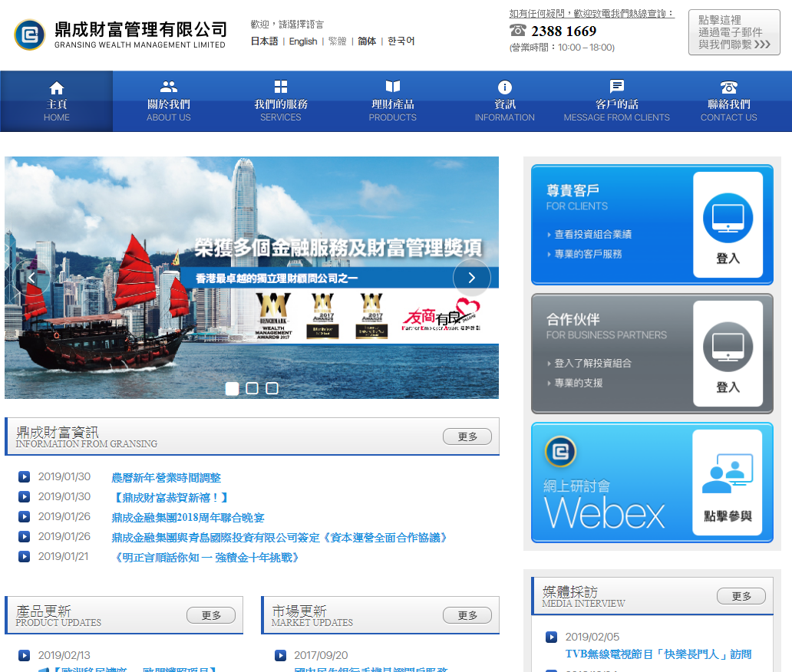Viewport: 792px width, 672px height.
Task: Switch language to English
Action: coord(303,41)
